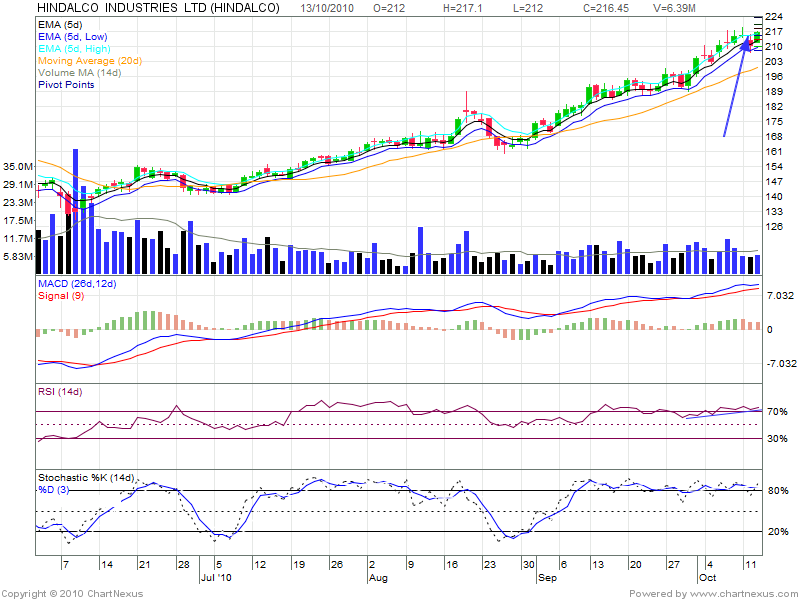Click the EMA (5d, High) legend label
Image resolution: width=800 pixels, height=600 pixels.
coord(75,49)
